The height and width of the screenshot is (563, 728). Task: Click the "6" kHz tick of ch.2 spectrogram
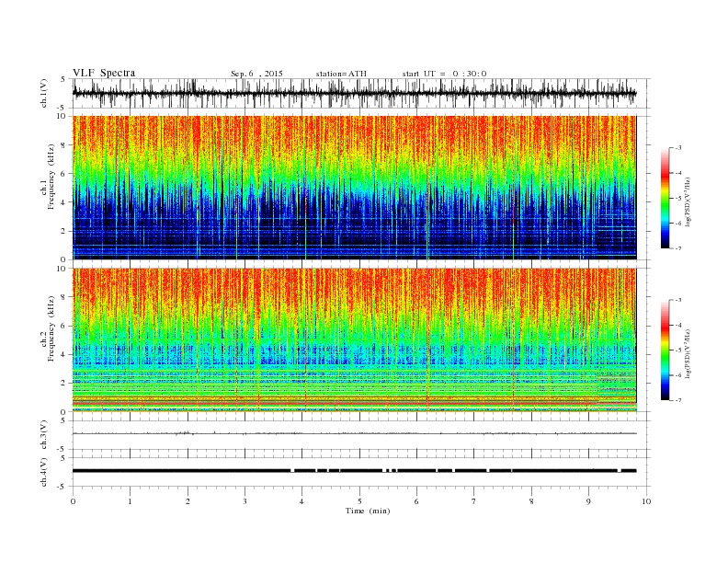[64, 326]
